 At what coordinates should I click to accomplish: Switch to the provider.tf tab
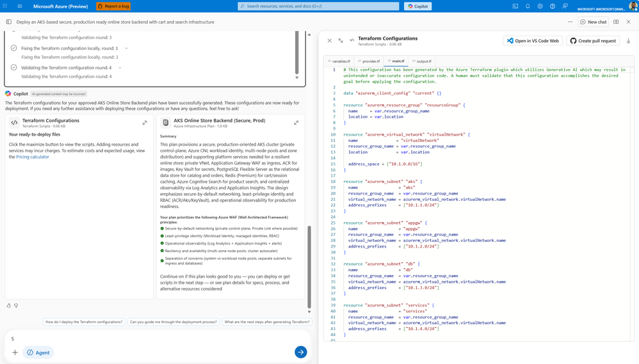[x=369, y=61]
